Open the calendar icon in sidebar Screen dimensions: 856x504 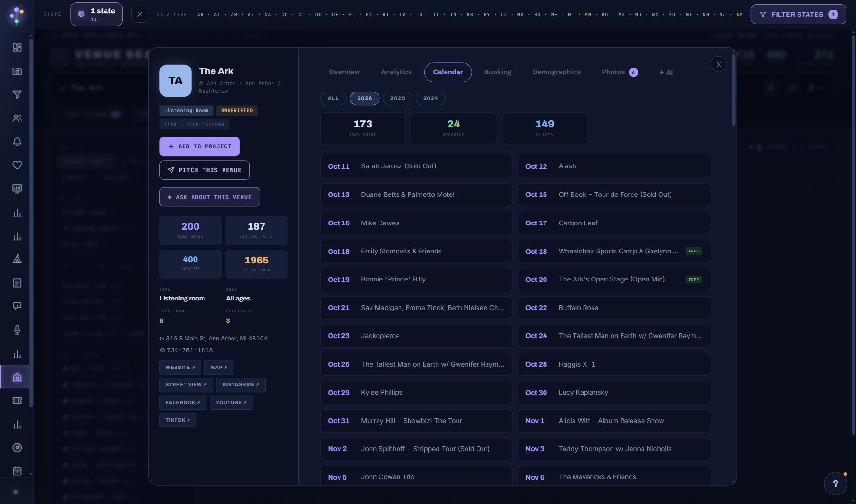click(x=17, y=471)
